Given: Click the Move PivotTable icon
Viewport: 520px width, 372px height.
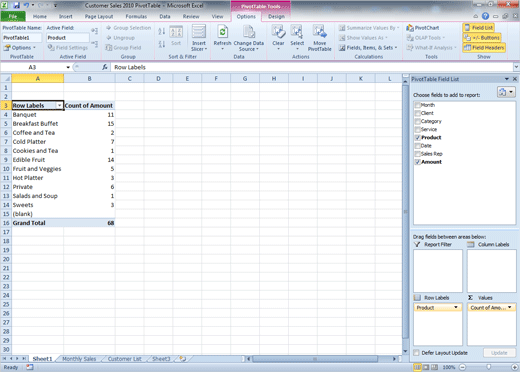Looking at the screenshot, I should [x=319, y=32].
